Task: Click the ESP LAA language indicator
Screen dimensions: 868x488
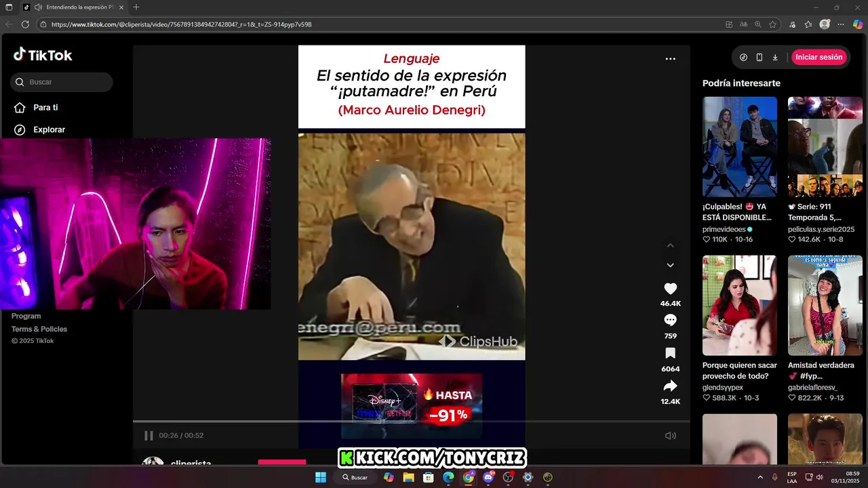Action: click(792, 477)
